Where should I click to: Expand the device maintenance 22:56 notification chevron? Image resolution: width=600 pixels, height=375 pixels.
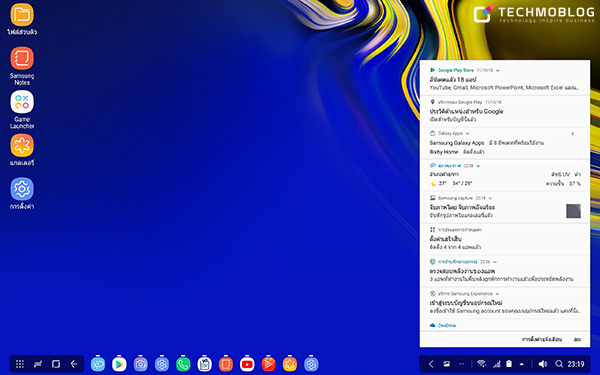tap(495, 262)
